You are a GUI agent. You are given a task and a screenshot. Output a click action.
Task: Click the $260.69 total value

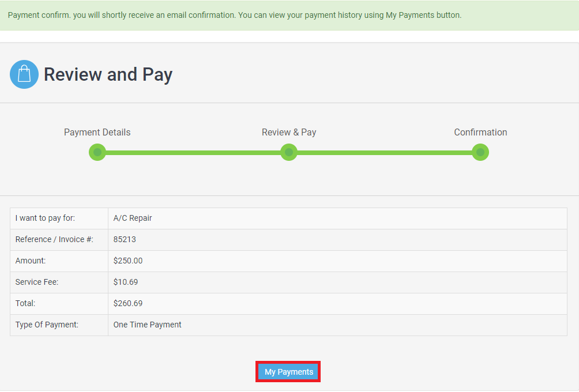[128, 303]
